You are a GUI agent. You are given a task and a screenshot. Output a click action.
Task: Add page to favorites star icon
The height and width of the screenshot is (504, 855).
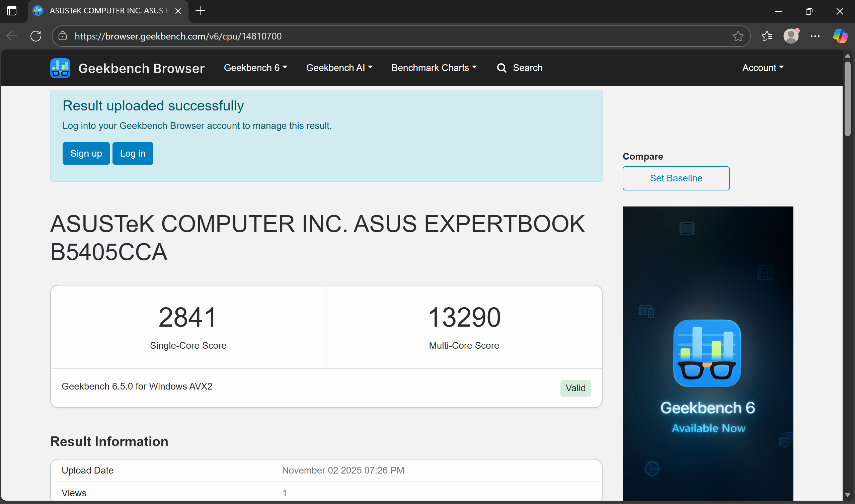[737, 36]
